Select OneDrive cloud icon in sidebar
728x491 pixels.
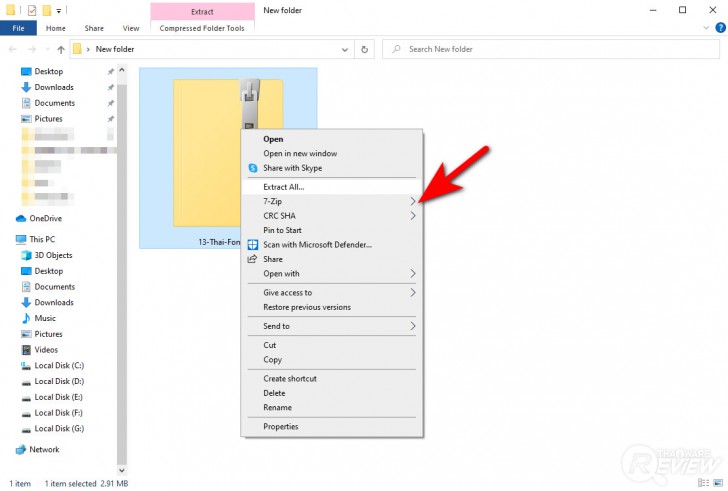pyautogui.click(x=21, y=219)
